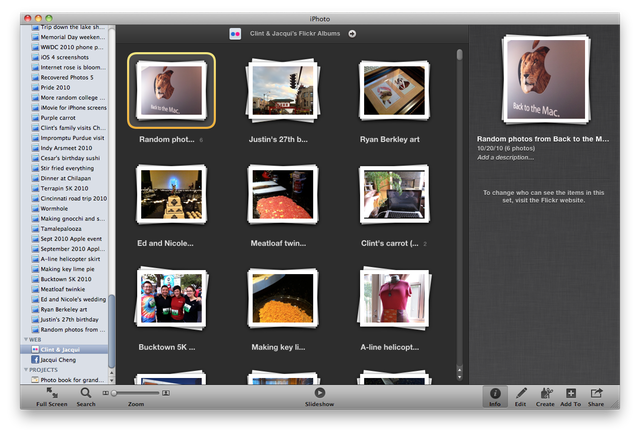Open the Search tool

point(86,397)
